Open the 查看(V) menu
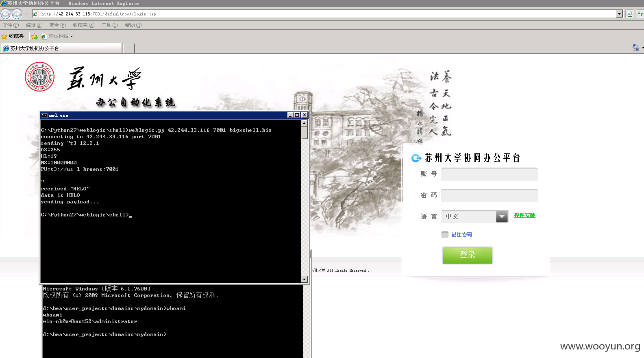The height and width of the screenshot is (358, 644). (x=58, y=25)
